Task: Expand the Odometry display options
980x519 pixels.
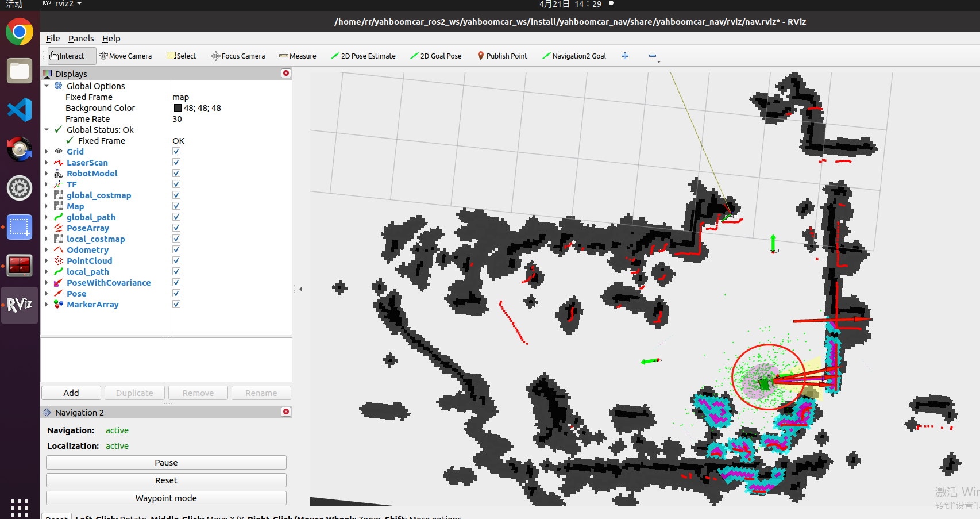Action: [x=47, y=249]
